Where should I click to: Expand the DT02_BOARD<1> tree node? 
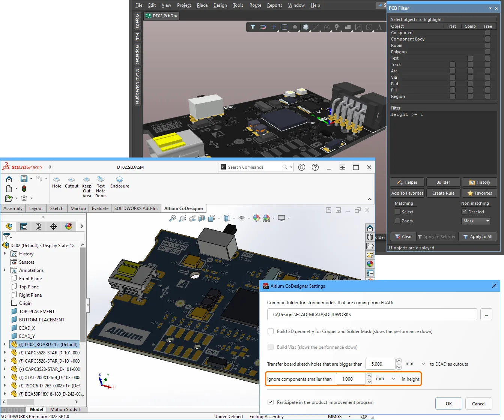pyautogui.click(x=5, y=344)
